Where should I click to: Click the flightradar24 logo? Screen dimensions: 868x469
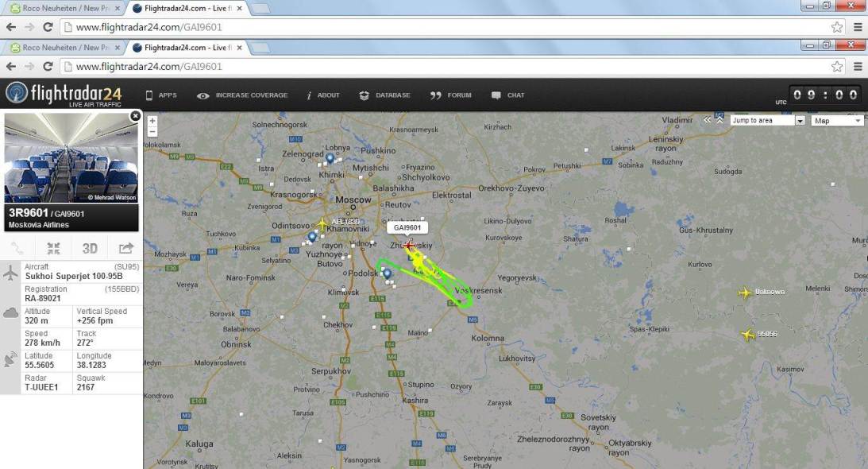coord(64,94)
